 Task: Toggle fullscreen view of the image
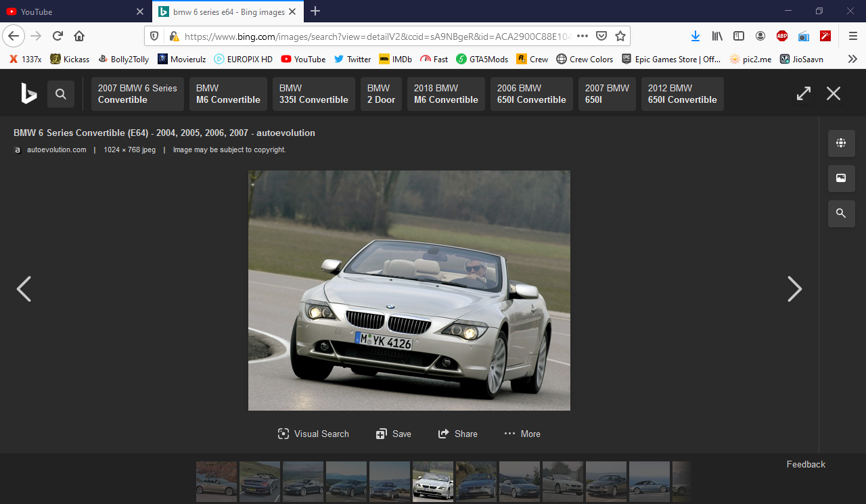(803, 93)
